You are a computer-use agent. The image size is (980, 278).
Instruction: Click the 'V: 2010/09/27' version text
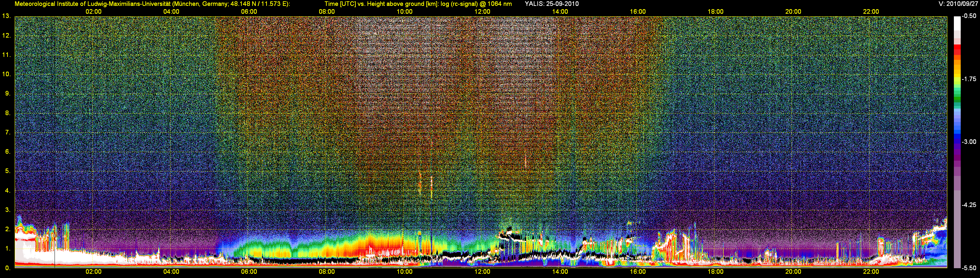[x=957, y=4]
